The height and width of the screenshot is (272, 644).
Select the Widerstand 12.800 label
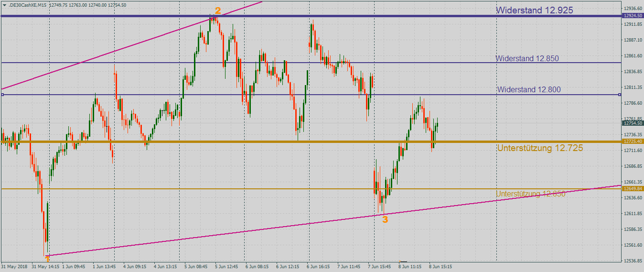coord(529,89)
